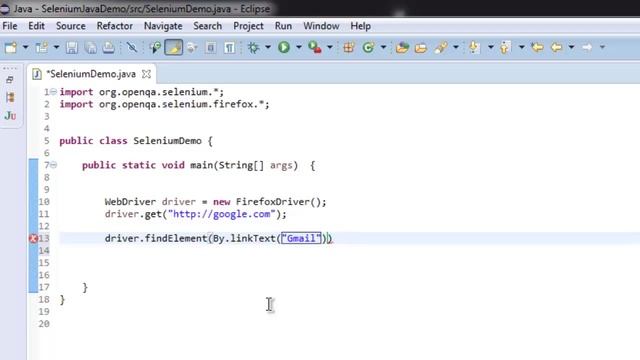The height and width of the screenshot is (360, 640).
Task: Click the Print icon in toolbar
Action: [109, 48]
